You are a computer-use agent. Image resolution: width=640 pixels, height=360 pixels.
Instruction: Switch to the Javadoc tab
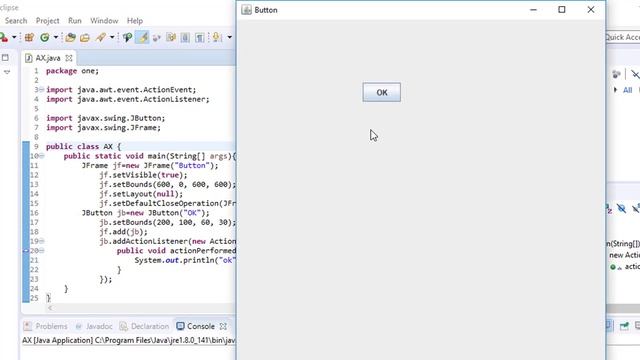pyautogui.click(x=94, y=326)
